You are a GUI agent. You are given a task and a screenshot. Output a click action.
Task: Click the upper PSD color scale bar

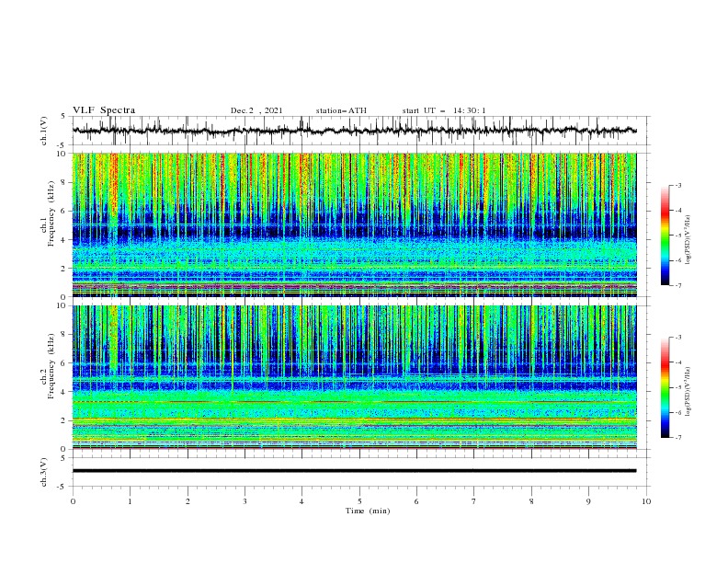click(665, 236)
